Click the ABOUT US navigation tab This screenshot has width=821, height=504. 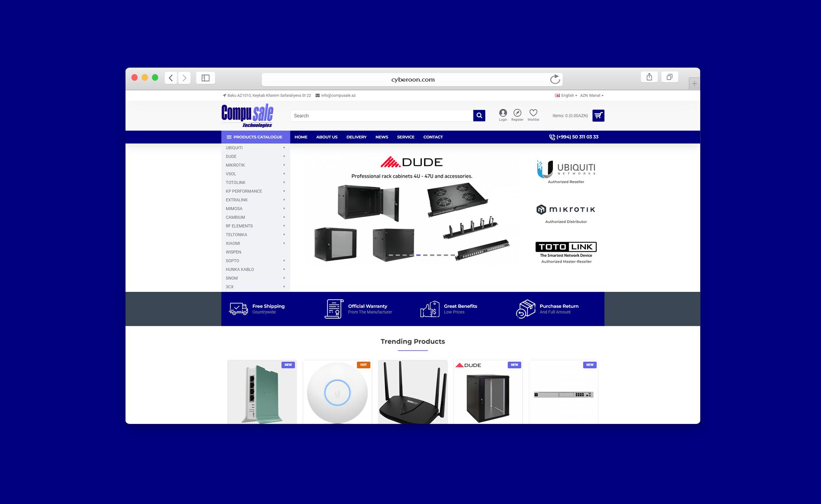click(327, 137)
